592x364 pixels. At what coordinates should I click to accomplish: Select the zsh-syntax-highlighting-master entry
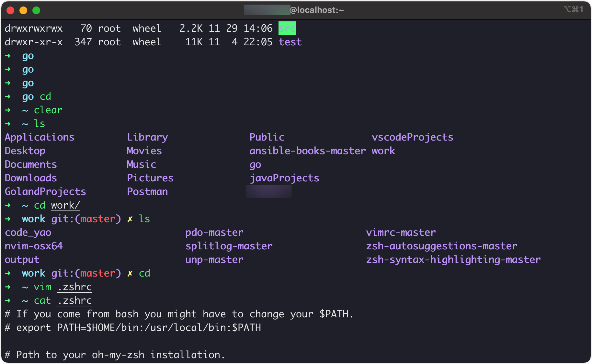point(453,259)
